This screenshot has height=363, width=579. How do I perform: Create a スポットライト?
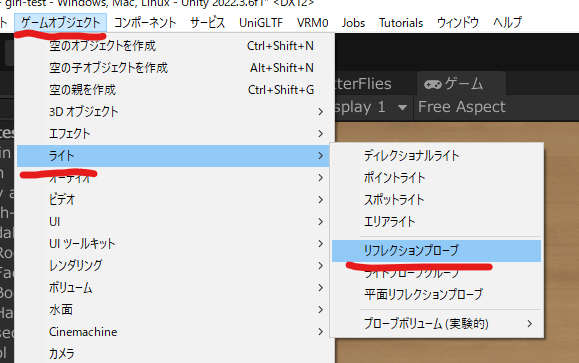(x=436, y=200)
